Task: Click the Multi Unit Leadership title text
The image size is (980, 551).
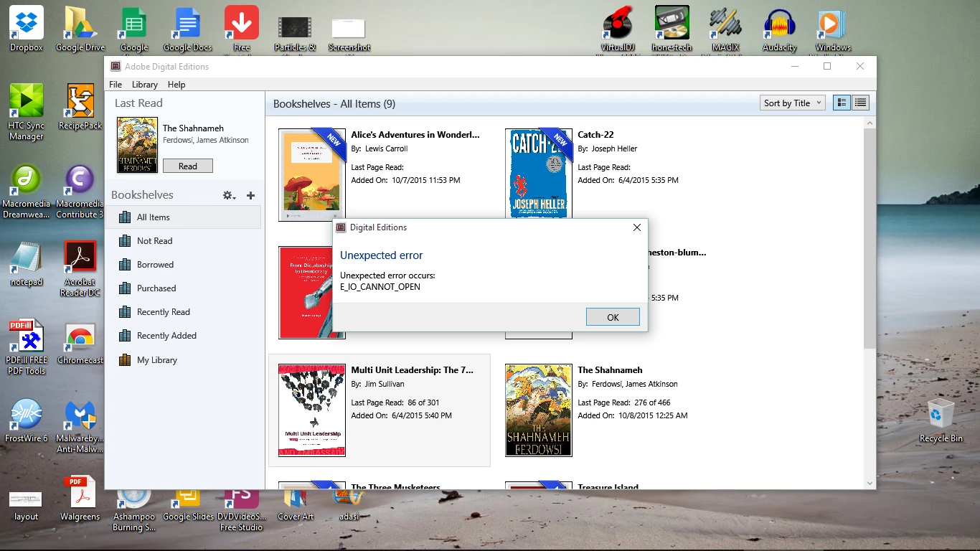Action: click(x=413, y=370)
